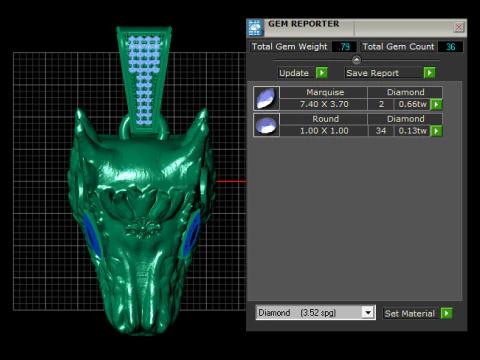Click the Total Gem Count value 36
480x360 pixels.
[x=450, y=47]
